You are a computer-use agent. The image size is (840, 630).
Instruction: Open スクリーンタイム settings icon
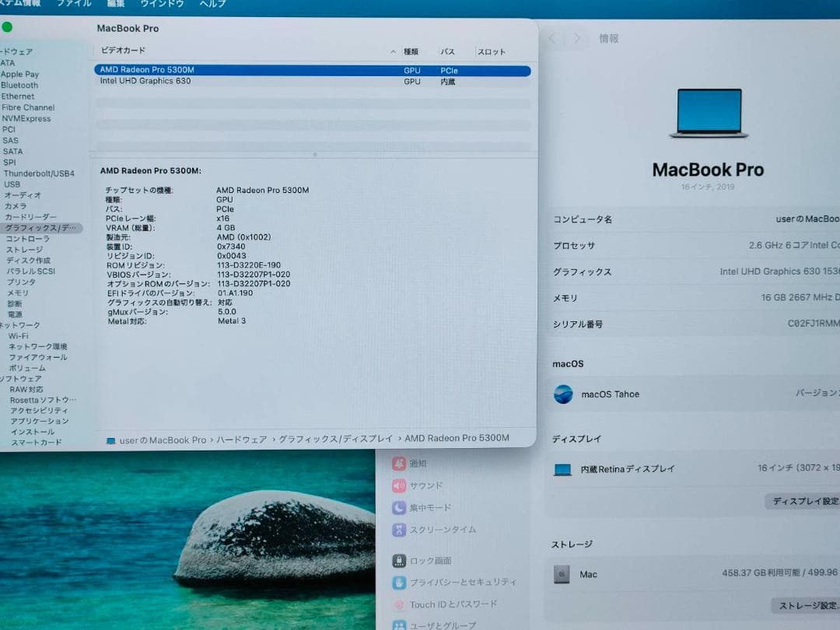pyautogui.click(x=399, y=530)
